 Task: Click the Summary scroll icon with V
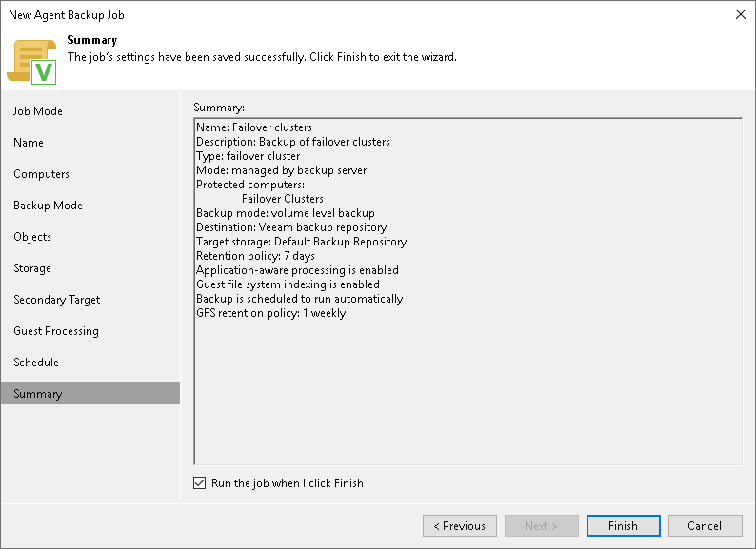pyautogui.click(x=31, y=62)
